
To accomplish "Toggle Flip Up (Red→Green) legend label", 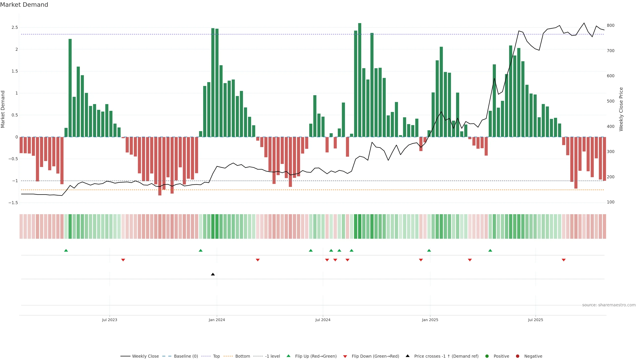I will pyautogui.click(x=315, y=356).
